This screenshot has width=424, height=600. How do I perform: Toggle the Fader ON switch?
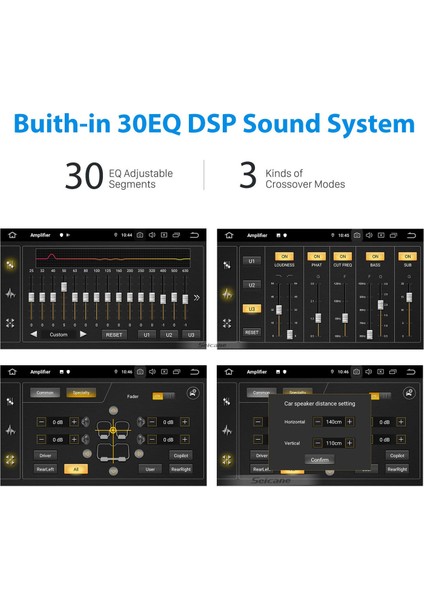coord(164,396)
